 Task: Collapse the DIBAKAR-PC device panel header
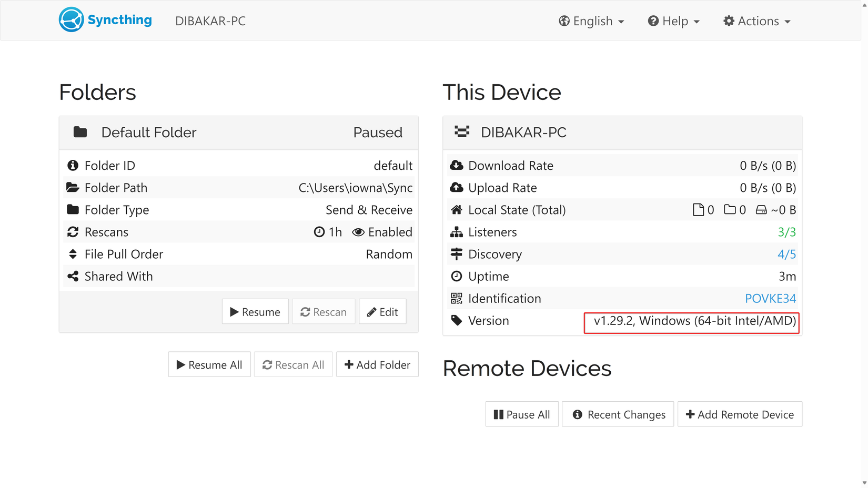[x=622, y=133]
